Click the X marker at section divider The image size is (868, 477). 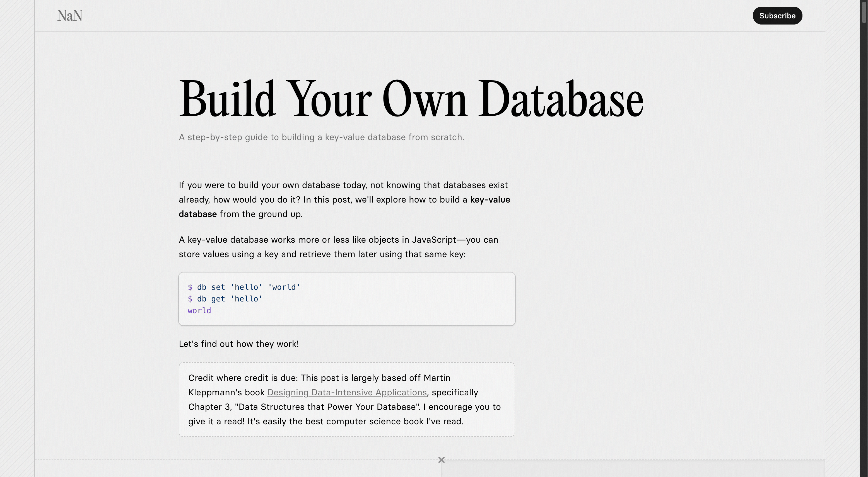(x=442, y=460)
